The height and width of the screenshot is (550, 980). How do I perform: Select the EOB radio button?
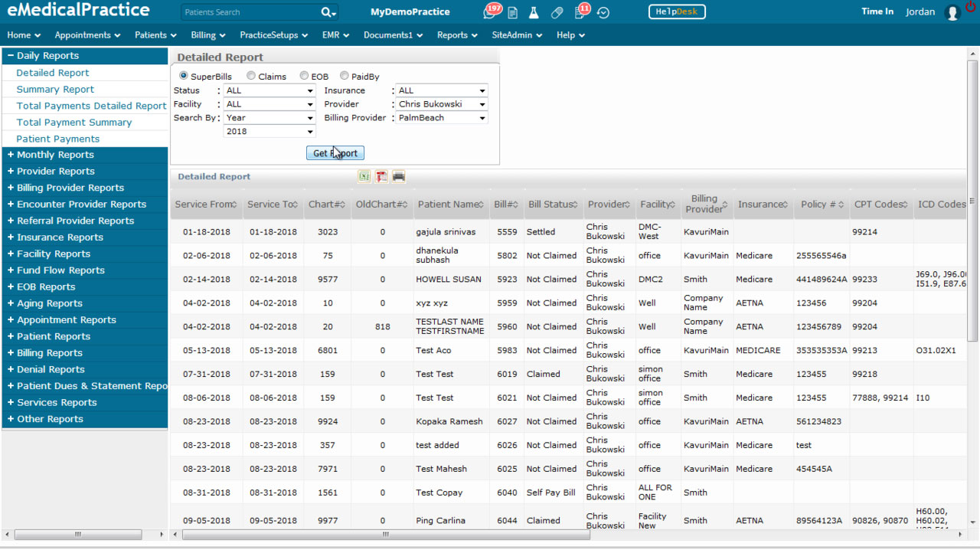304,76
